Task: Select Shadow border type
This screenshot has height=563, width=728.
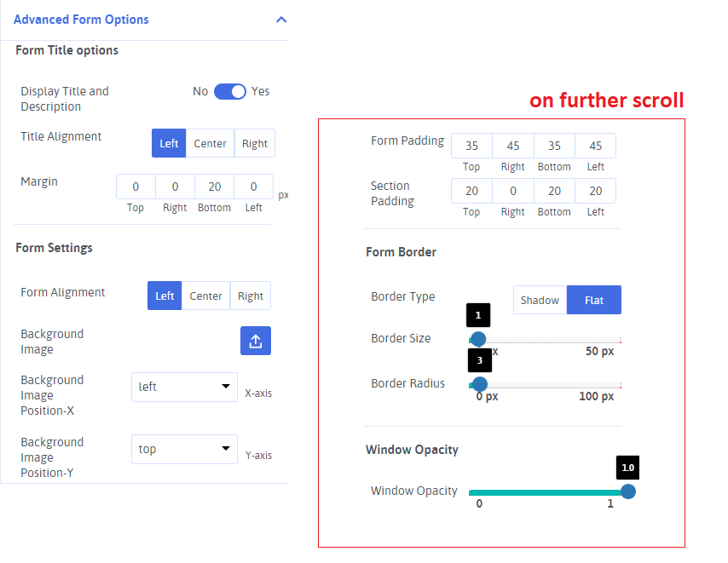Action: (x=540, y=300)
